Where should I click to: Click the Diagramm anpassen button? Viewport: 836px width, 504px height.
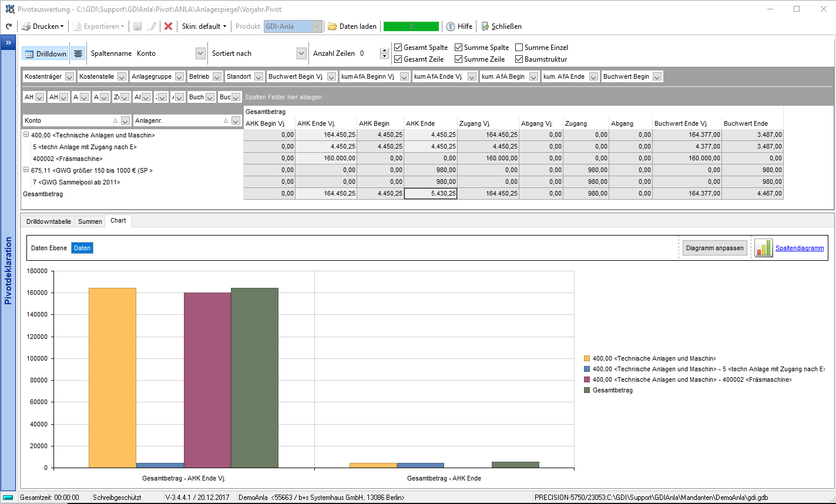coord(715,248)
